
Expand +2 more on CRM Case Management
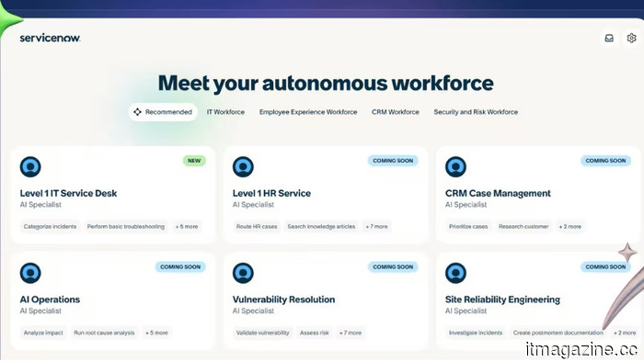pos(570,226)
